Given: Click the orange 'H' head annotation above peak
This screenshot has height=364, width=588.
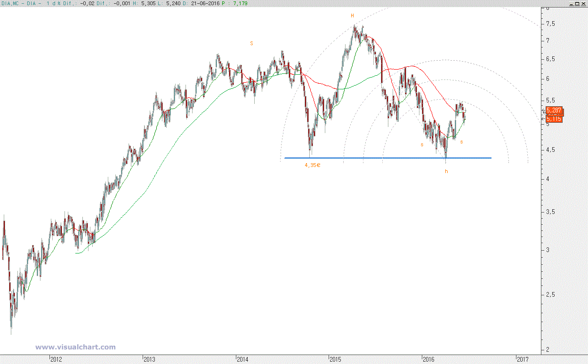Looking at the screenshot, I should point(352,16).
